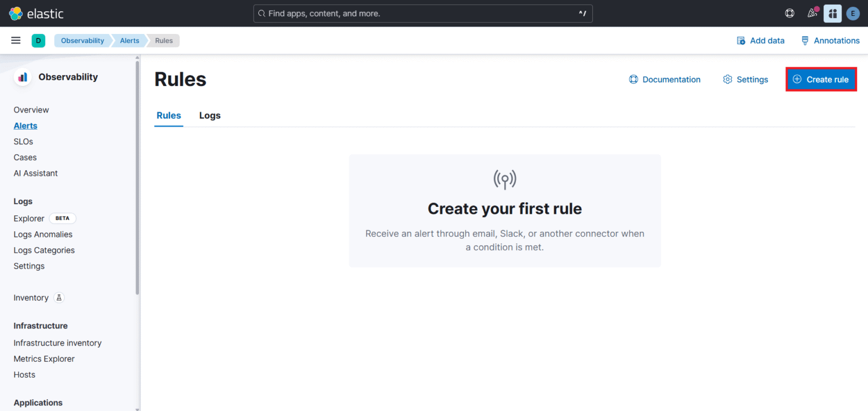Open Infrastructure inventory from sidebar

[x=57, y=343]
